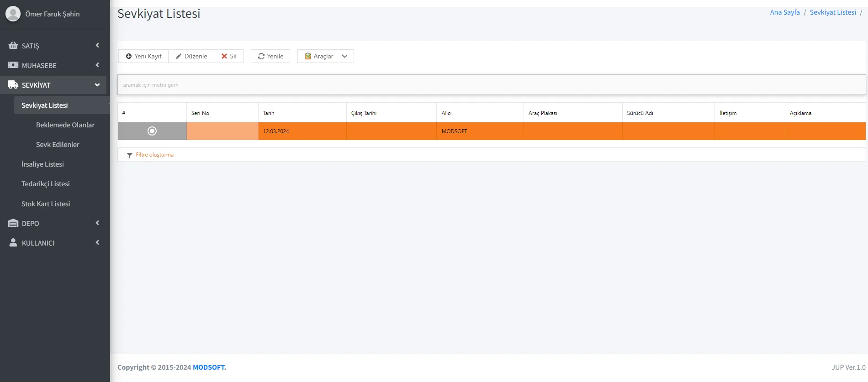This screenshot has width=868, height=382.
Task: Click the DEPO warehouse icon
Action: 13,223
